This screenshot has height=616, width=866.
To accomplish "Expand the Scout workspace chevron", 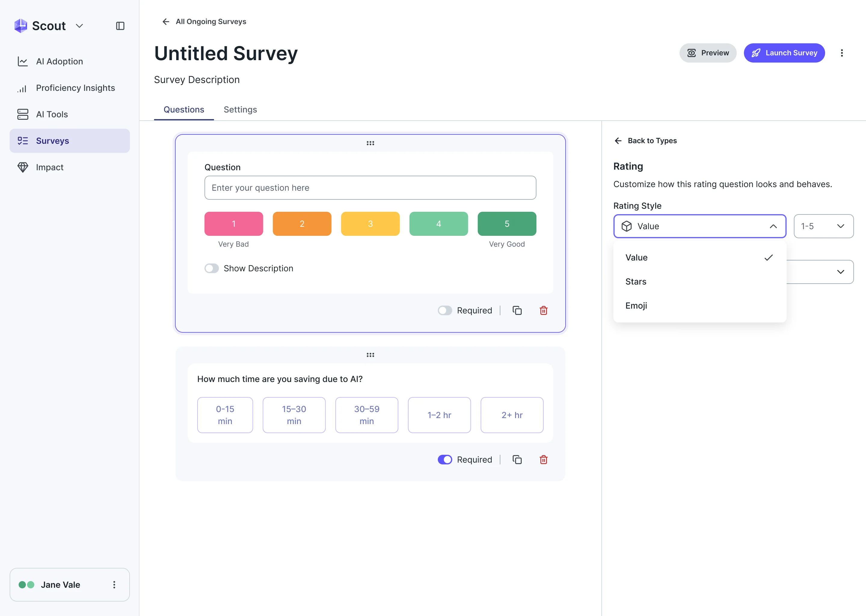I will click(79, 26).
